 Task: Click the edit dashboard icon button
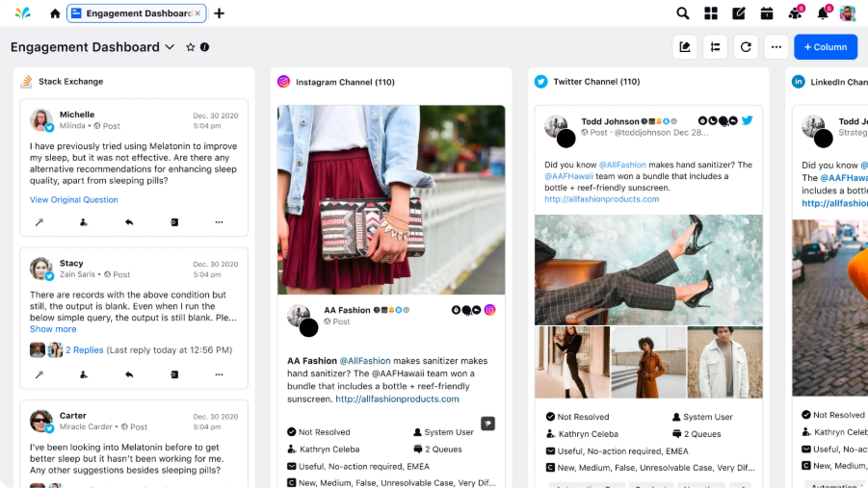(x=685, y=47)
